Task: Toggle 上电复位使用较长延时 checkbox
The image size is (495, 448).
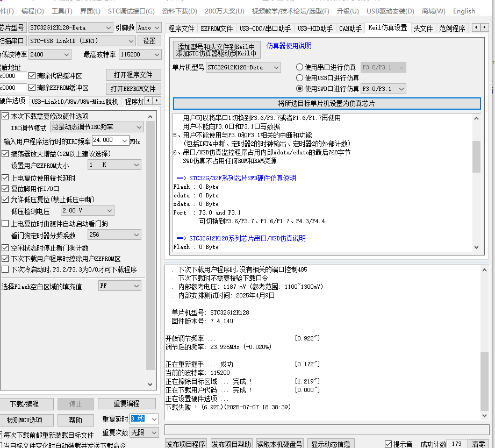Action: (x=5, y=178)
